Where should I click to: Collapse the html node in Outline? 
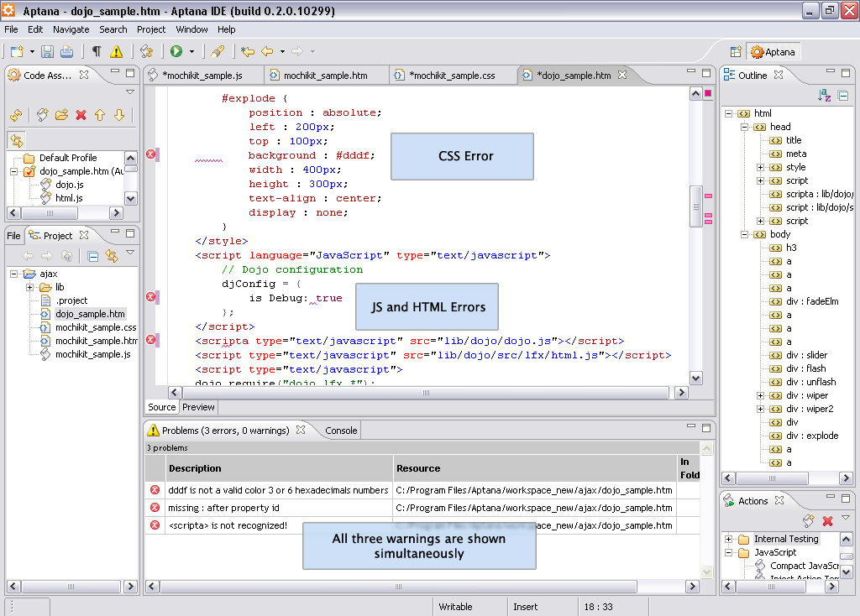728,114
